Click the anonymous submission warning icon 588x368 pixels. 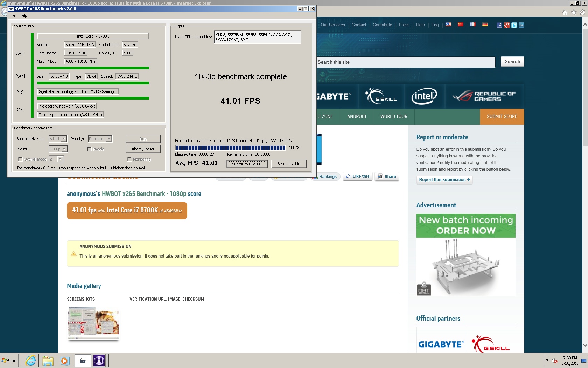73,254
